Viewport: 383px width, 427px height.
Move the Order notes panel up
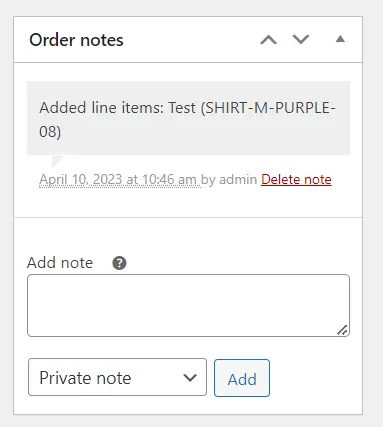coord(269,40)
